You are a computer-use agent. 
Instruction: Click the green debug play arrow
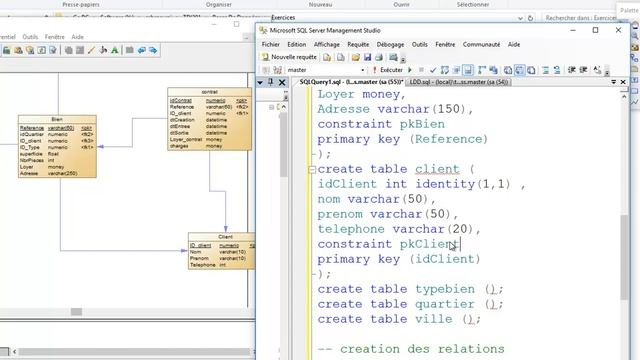410,70
